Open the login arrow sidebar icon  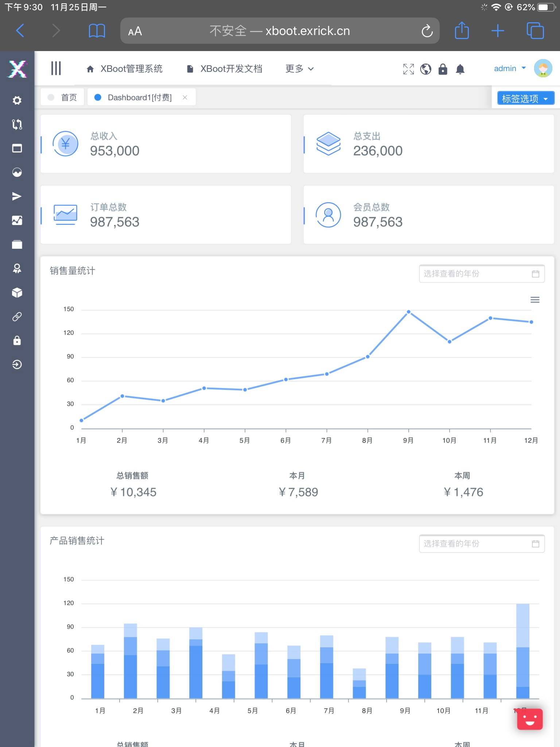pos(17,365)
